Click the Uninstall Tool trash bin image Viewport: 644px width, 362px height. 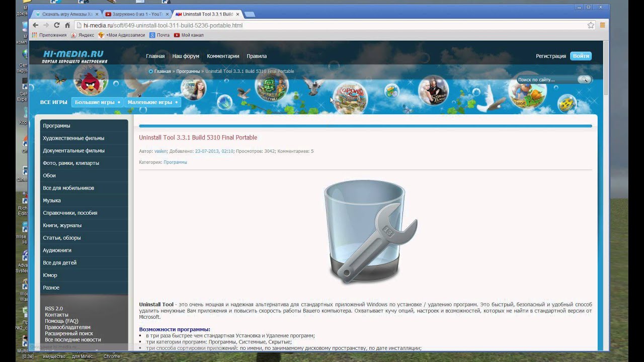(370, 232)
